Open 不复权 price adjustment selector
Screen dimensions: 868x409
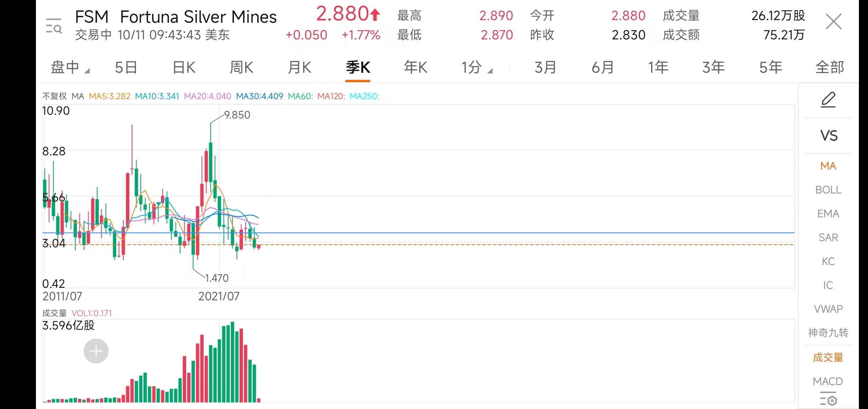coord(54,96)
